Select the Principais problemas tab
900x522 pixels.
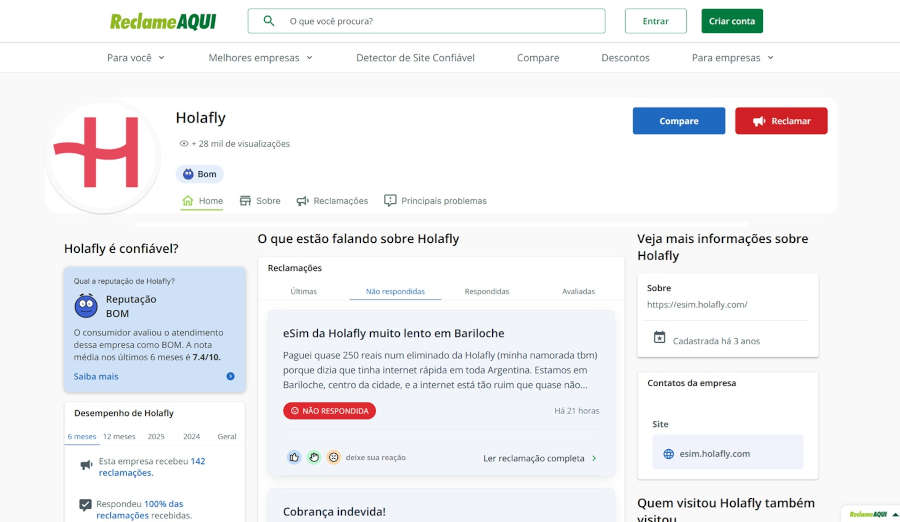tap(435, 200)
